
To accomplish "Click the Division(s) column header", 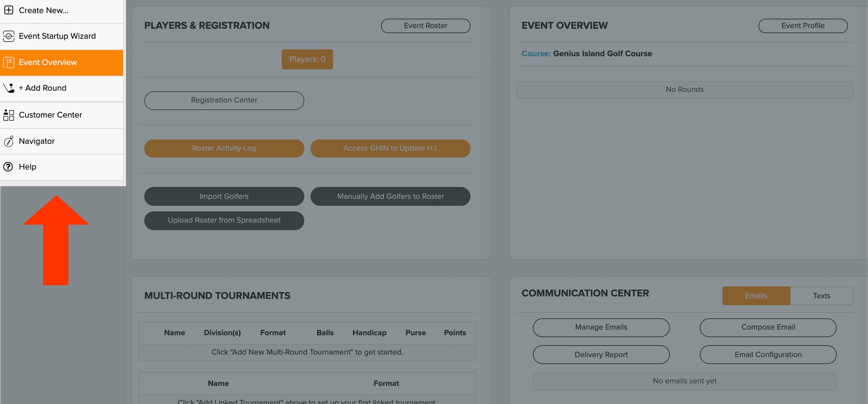I will pos(222,332).
